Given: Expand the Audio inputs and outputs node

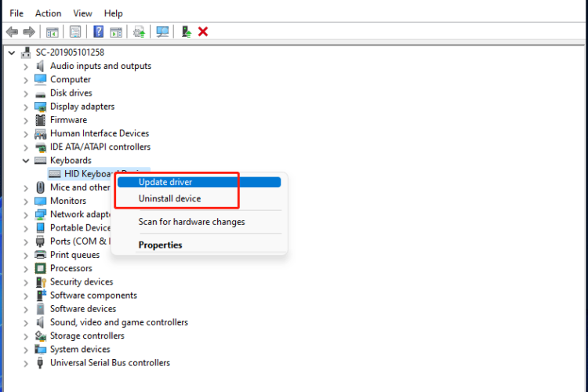Looking at the screenshot, I should click(x=27, y=66).
